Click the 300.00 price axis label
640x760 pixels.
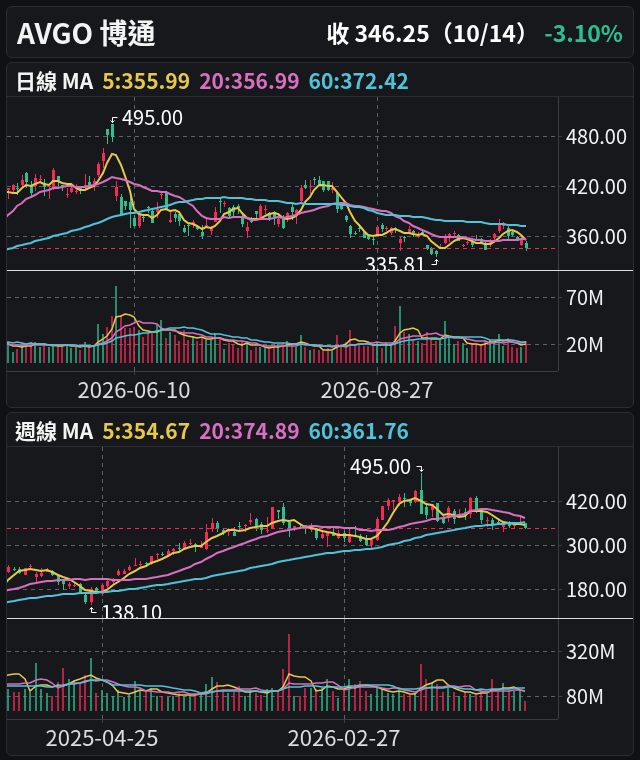(x=596, y=546)
